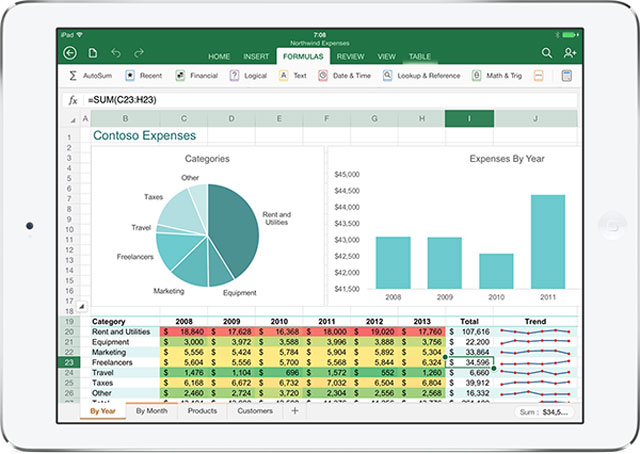
Task: Switch to the By Month sheet
Action: pyautogui.click(x=152, y=411)
